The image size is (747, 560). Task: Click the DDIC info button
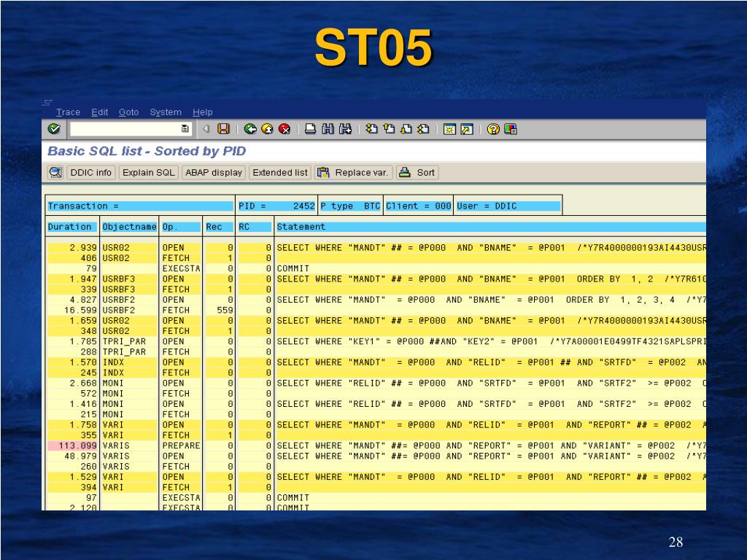point(90,172)
